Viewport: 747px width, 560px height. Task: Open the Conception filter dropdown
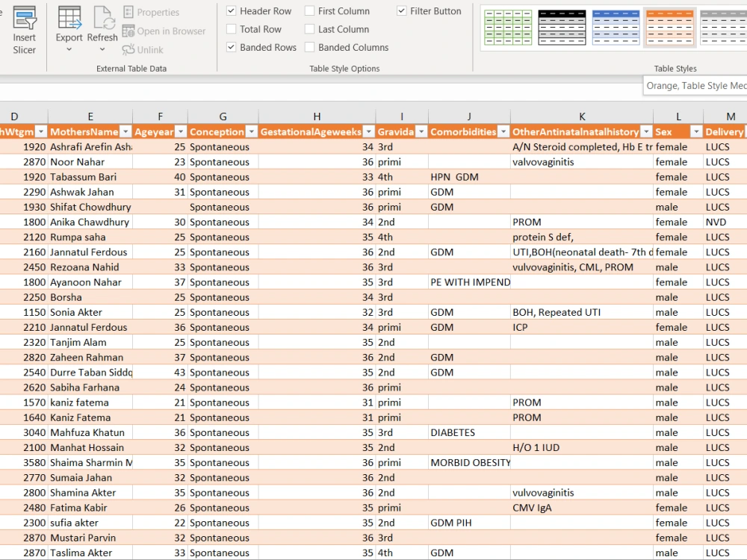coord(251,132)
